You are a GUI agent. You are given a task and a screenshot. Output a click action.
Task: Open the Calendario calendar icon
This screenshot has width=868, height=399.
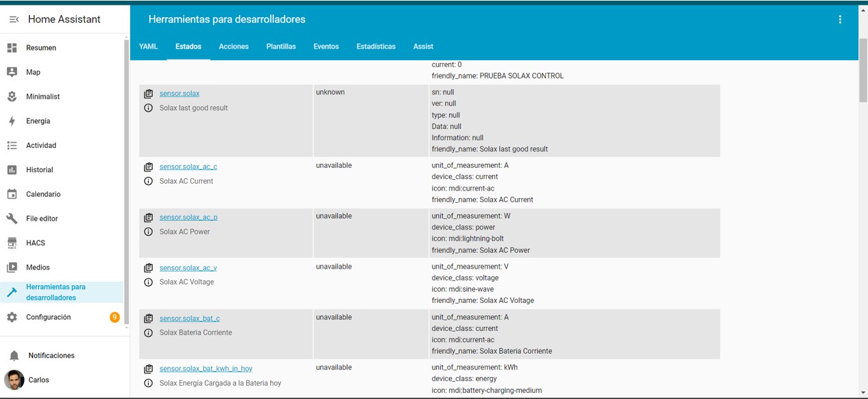[12, 194]
